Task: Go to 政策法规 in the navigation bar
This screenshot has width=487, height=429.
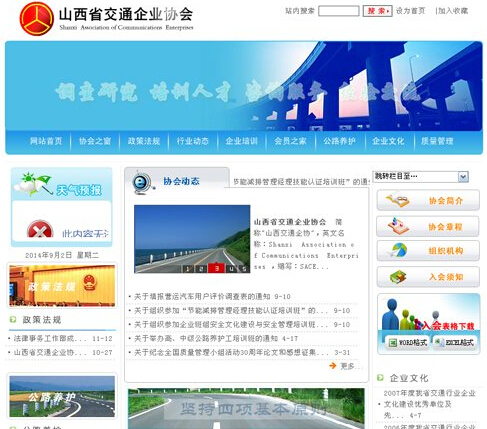Action: (x=144, y=141)
